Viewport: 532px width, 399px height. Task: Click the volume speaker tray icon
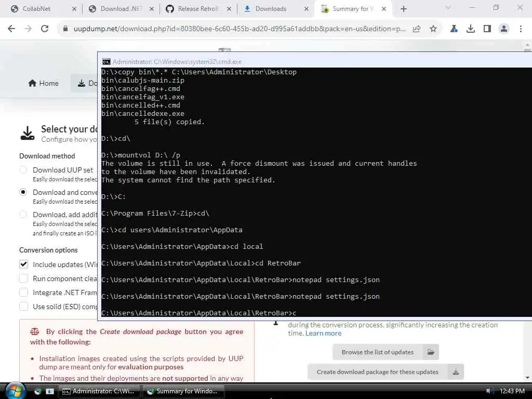pyautogui.click(x=489, y=391)
